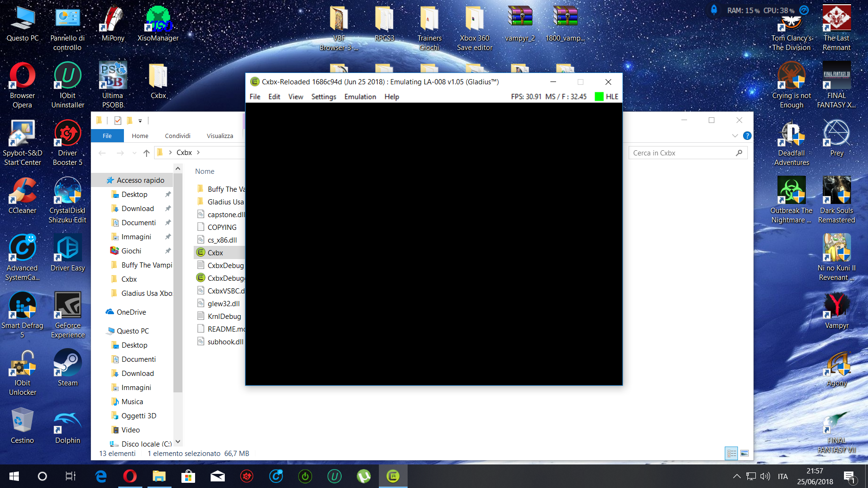Select OneDrive in navigation pane
Image resolution: width=868 pixels, height=488 pixels.
(x=126, y=312)
